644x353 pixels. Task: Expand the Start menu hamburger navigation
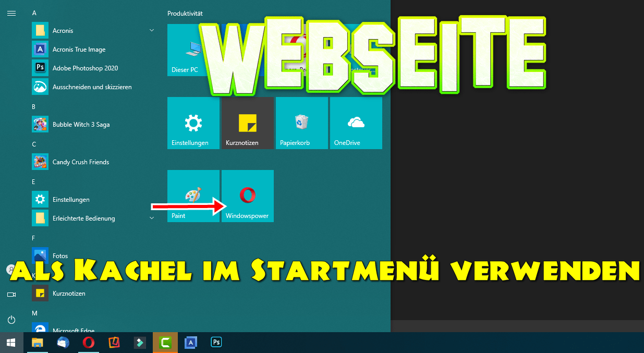click(x=11, y=13)
